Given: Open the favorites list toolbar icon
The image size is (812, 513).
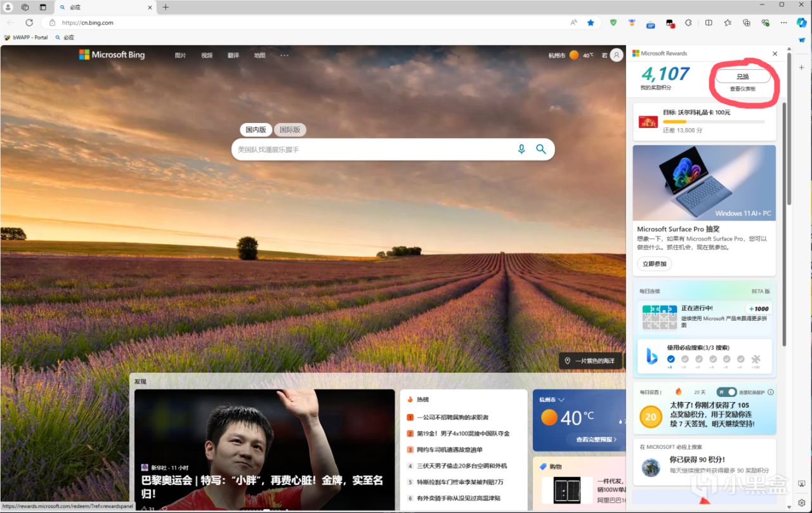Looking at the screenshot, I should click(728, 22).
